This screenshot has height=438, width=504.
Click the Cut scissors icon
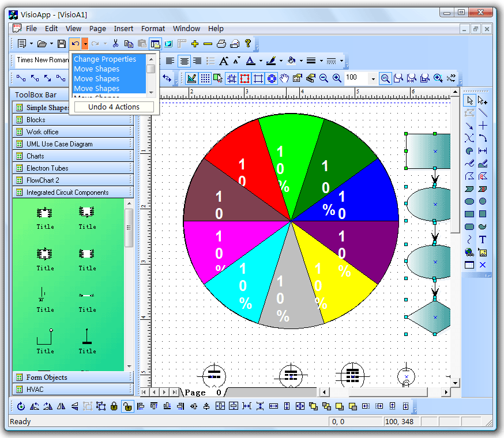[115, 43]
